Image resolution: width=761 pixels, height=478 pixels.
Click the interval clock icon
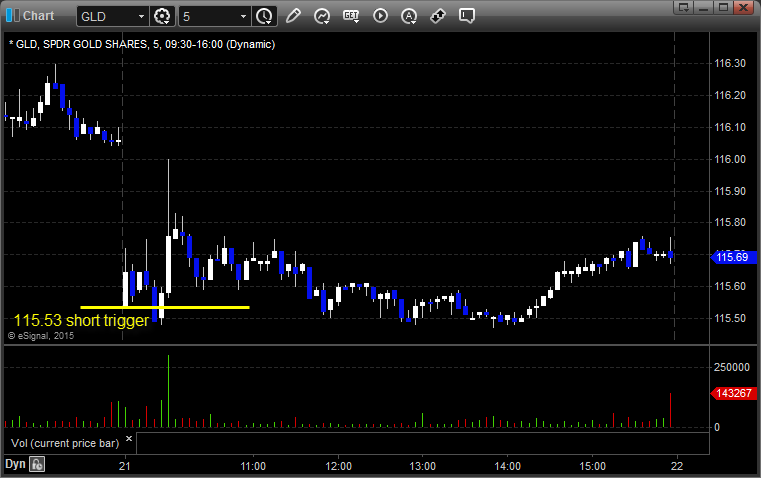click(264, 16)
